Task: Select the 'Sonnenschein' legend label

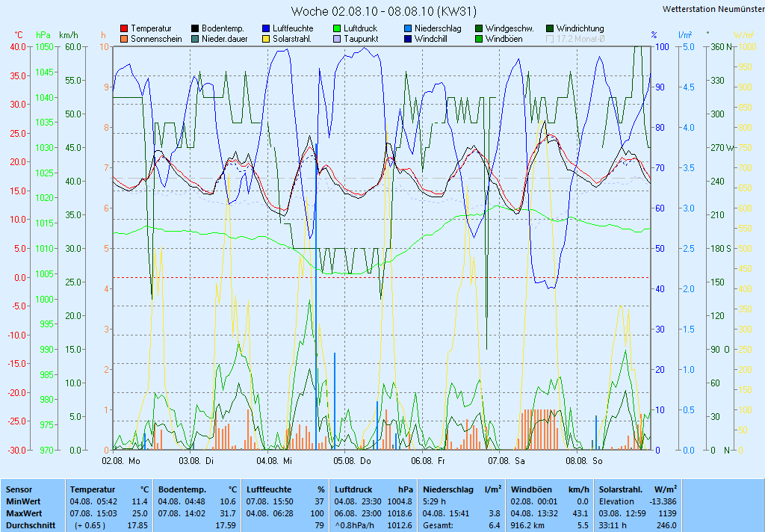Action: [x=156, y=39]
